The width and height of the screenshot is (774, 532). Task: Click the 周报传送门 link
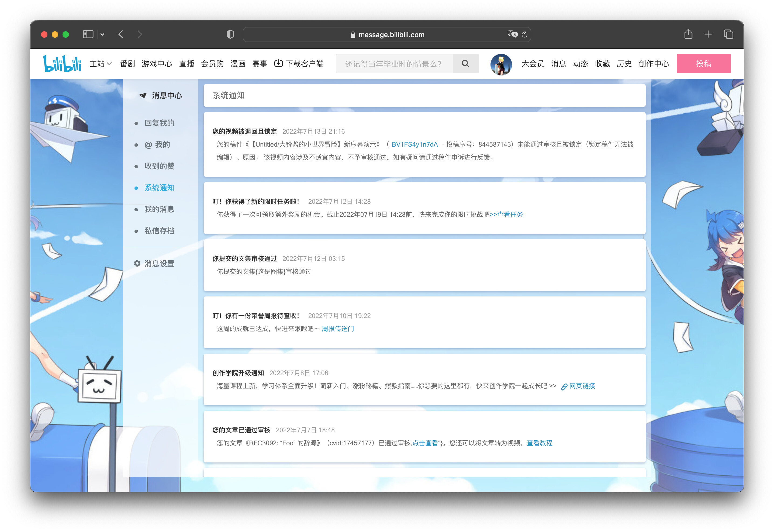click(x=337, y=329)
